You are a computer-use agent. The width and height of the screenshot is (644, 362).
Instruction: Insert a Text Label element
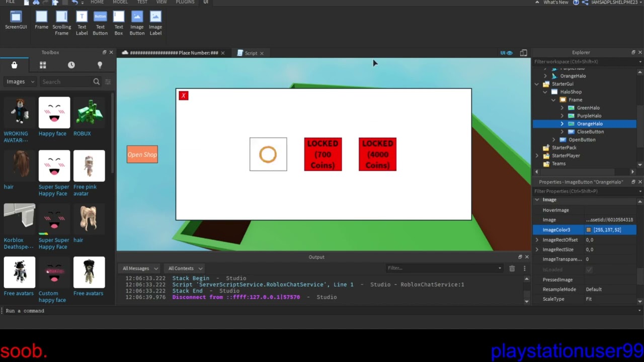[x=82, y=23]
